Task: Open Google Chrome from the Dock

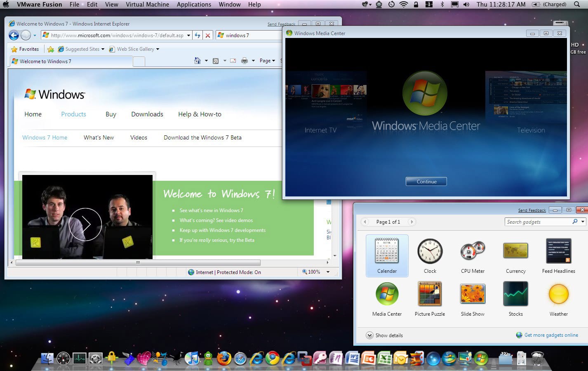Action: (272, 358)
